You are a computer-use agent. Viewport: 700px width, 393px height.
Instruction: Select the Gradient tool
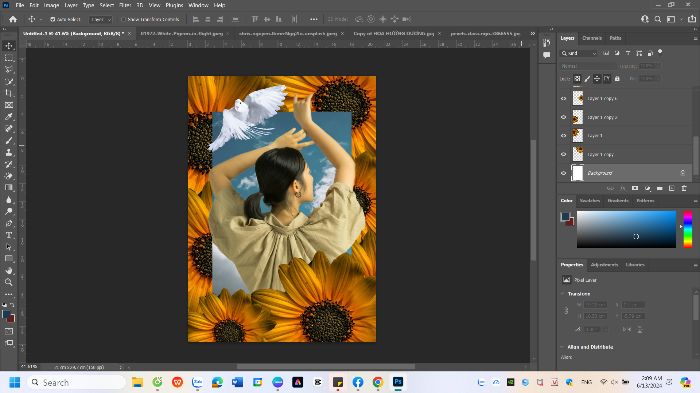pyautogui.click(x=8, y=188)
